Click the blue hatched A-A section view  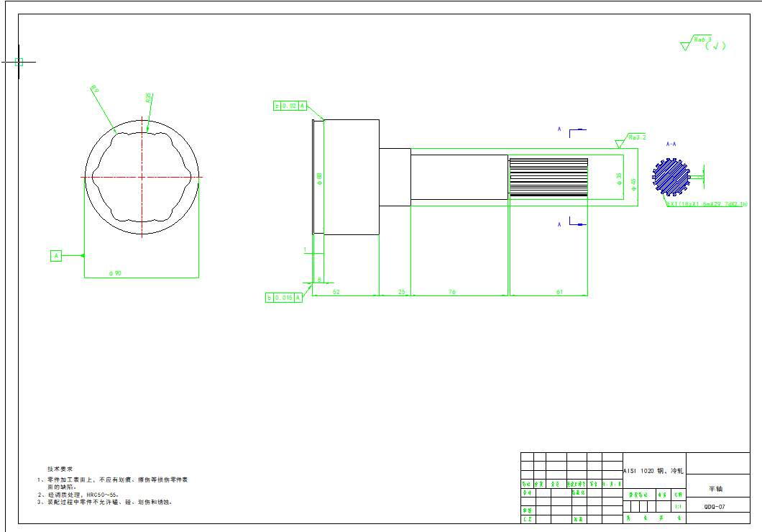[x=669, y=176]
